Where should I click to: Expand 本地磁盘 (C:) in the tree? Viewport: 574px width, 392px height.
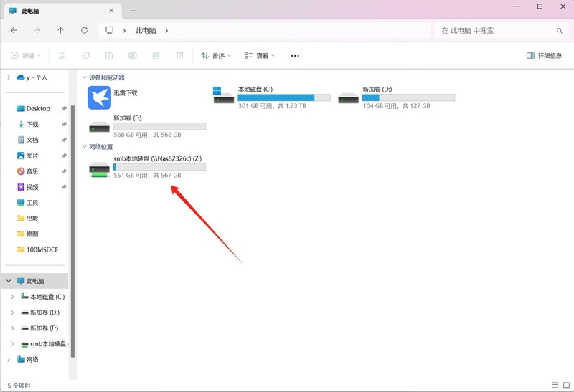point(13,297)
